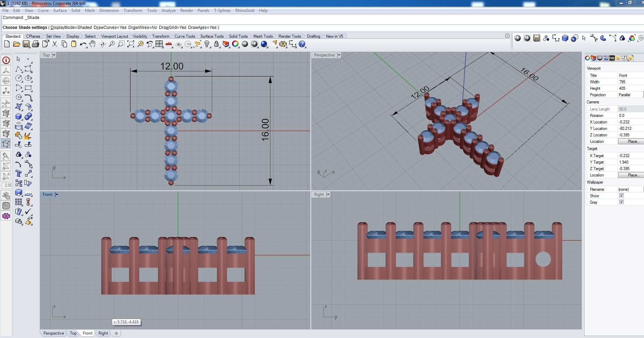
Task: Select the Perspective viewport tab at bottom
Action: (53, 333)
